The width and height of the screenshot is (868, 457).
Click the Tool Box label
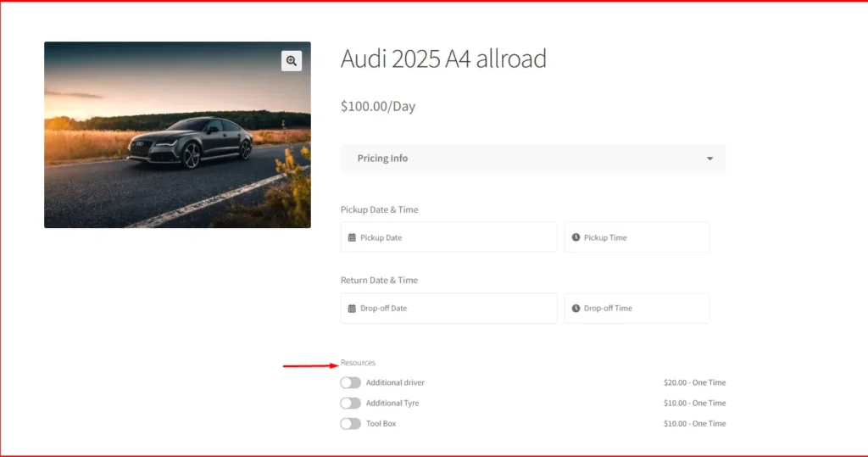point(381,424)
